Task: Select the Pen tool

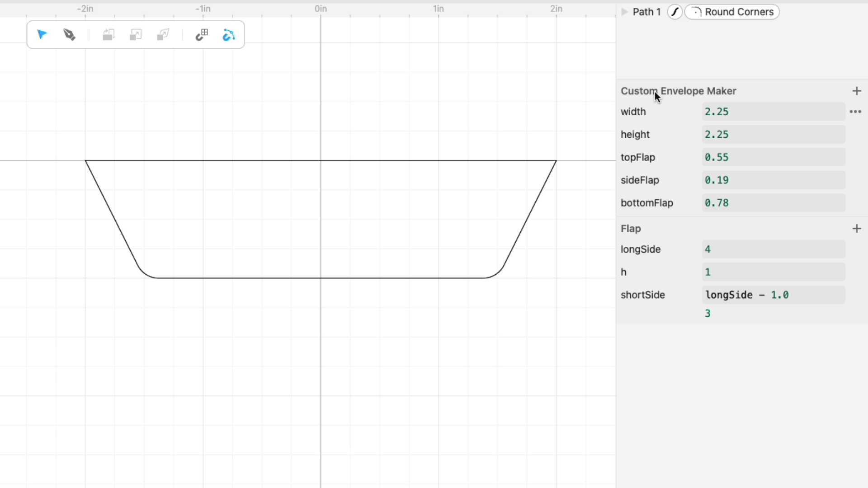Action: click(69, 35)
